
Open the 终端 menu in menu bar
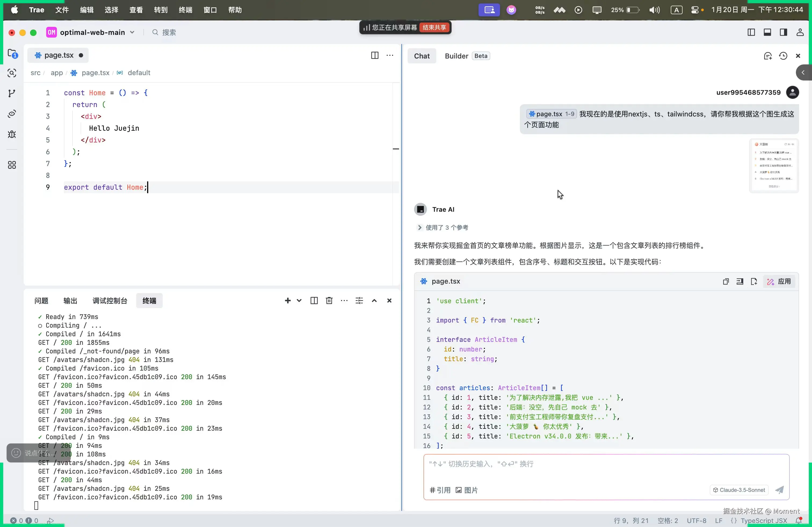(185, 10)
